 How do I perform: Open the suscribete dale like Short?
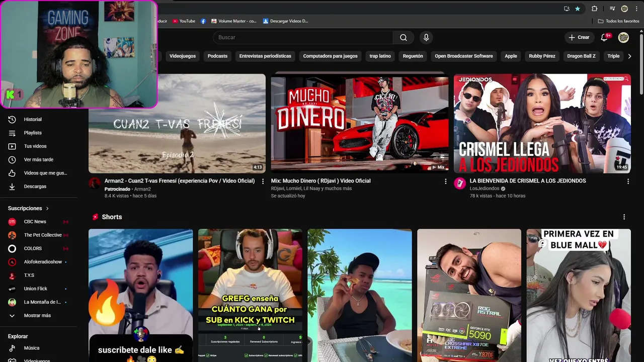click(141, 296)
